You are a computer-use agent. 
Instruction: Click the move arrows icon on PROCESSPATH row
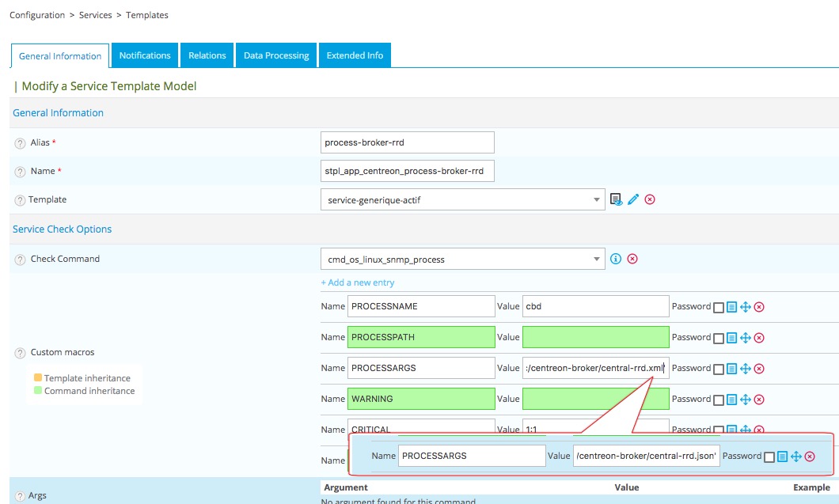(x=745, y=338)
